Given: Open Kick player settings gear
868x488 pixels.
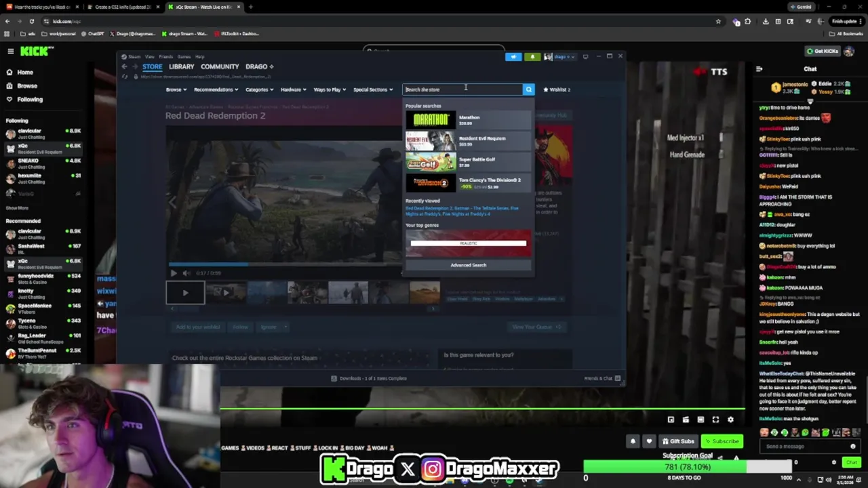Looking at the screenshot, I should (730, 420).
